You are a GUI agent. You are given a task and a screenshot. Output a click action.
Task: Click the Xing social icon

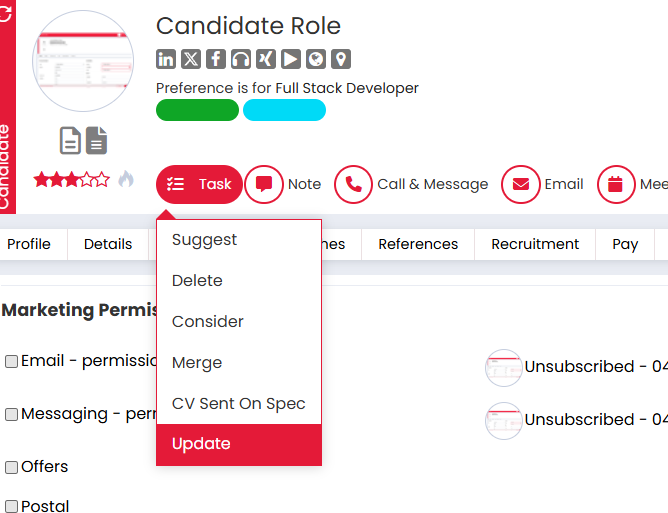coord(266,59)
